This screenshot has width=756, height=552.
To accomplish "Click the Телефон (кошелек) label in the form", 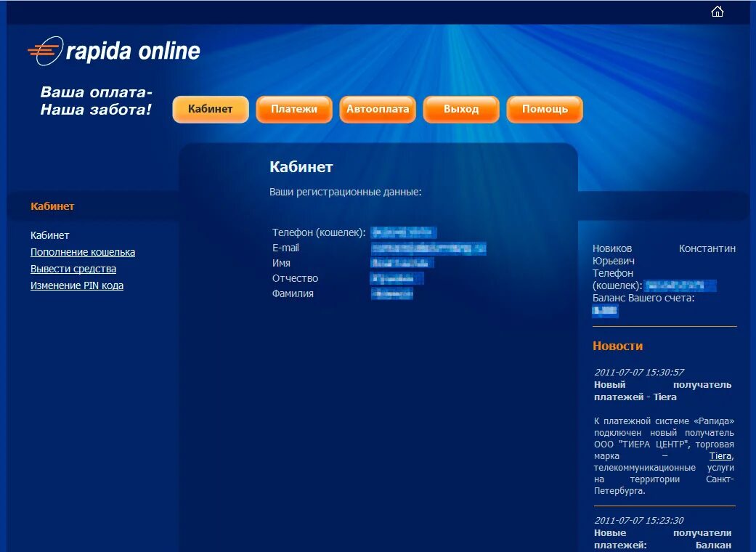I will pyautogui.click(x=319, y=232).
